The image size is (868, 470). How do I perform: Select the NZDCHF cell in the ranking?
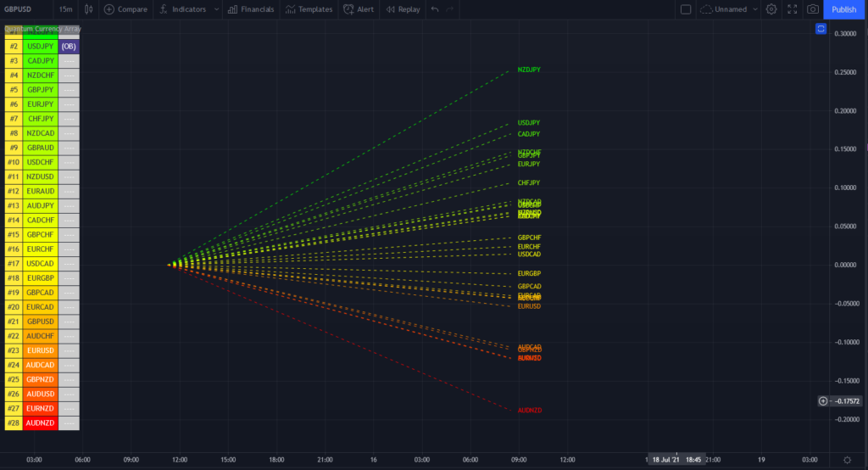click(x=41, y=76)
